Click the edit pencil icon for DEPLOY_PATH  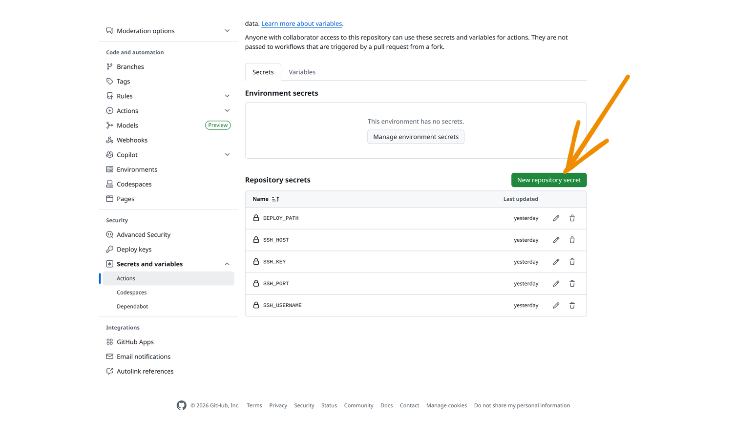[556, 218]
